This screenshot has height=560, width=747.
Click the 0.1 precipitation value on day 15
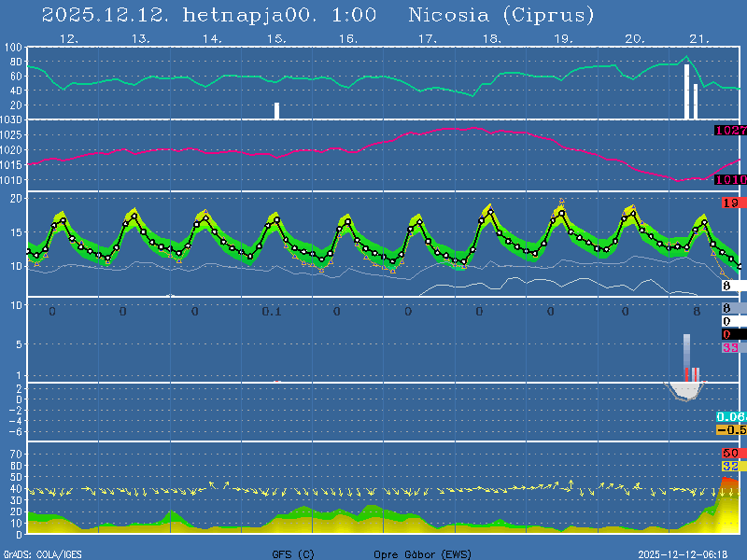click(271, 311)
